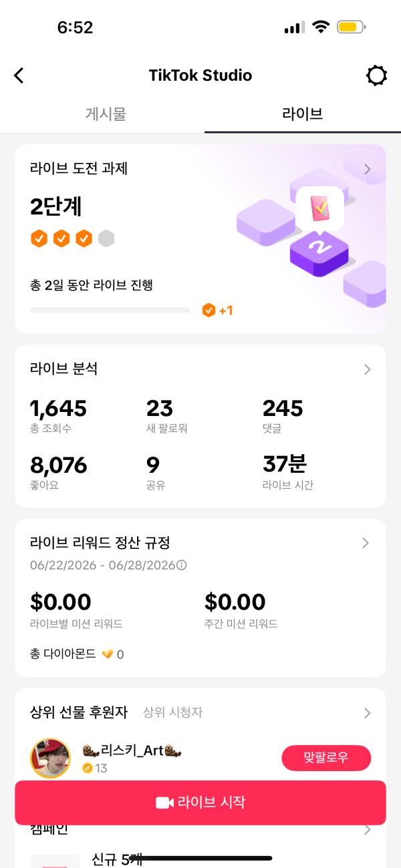
Task: Expand 상위 선물 후원자 chevron
Action: pos(367,713)
